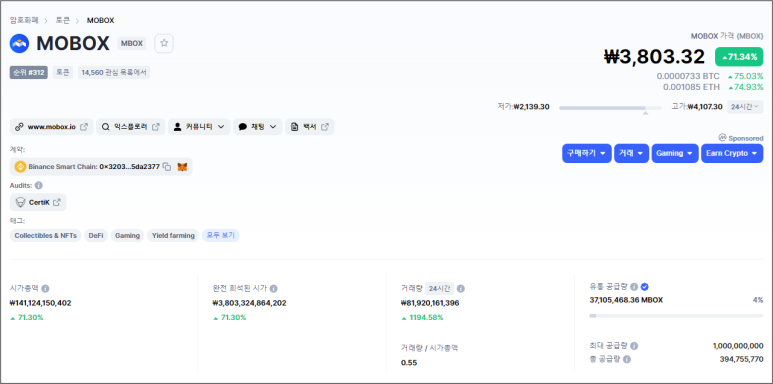
Task: Click MOBOX in breadcrumb
Action: [x=101, y=21]
